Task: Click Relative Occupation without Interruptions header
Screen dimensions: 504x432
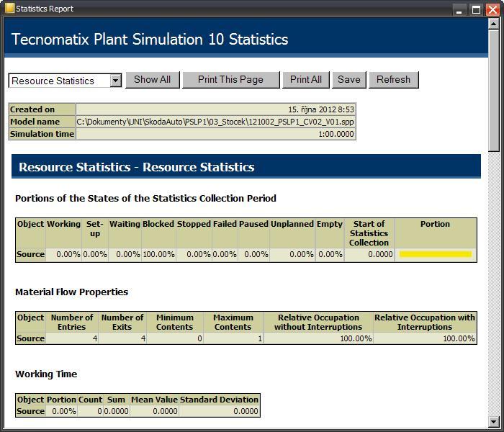Action: [x=318, y=322]
